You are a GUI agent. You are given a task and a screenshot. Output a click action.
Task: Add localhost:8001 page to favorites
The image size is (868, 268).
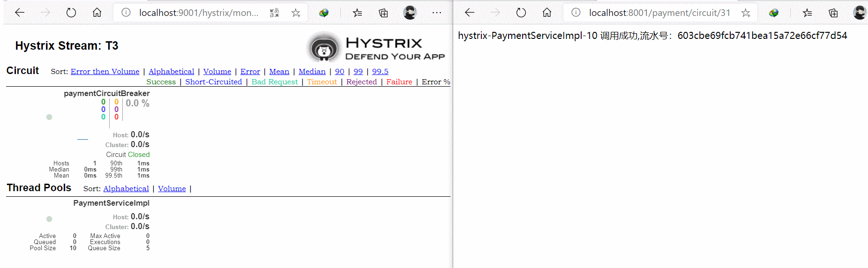(746, 13)
